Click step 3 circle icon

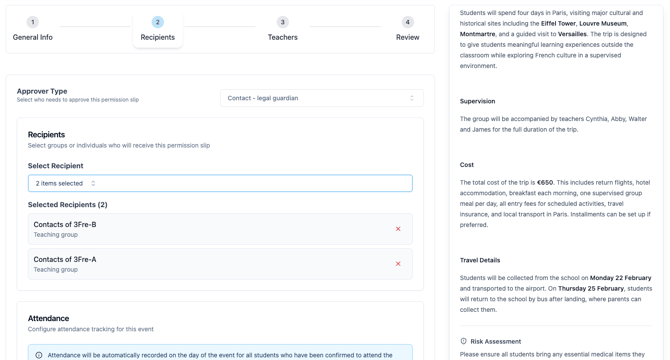coord(282,22)
